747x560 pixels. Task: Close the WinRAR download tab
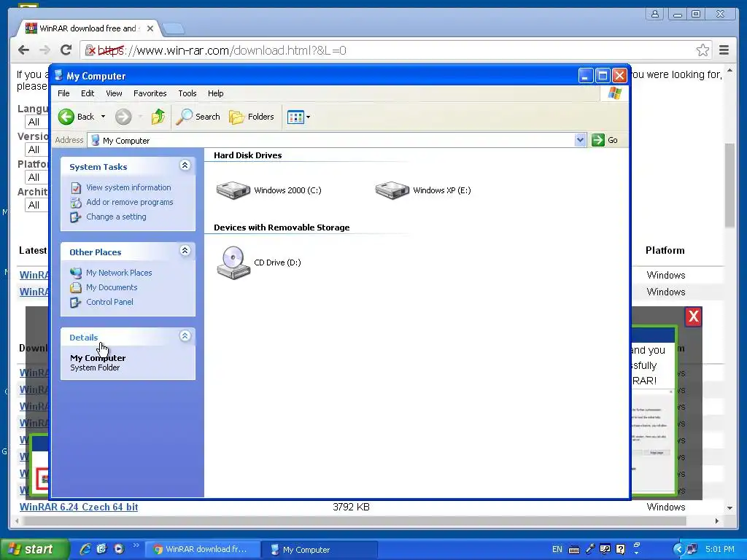point(150,28)
